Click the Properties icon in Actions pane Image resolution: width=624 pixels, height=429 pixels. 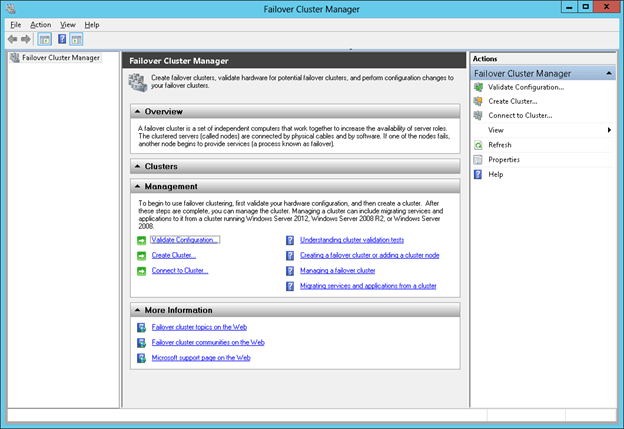point(480,160)
